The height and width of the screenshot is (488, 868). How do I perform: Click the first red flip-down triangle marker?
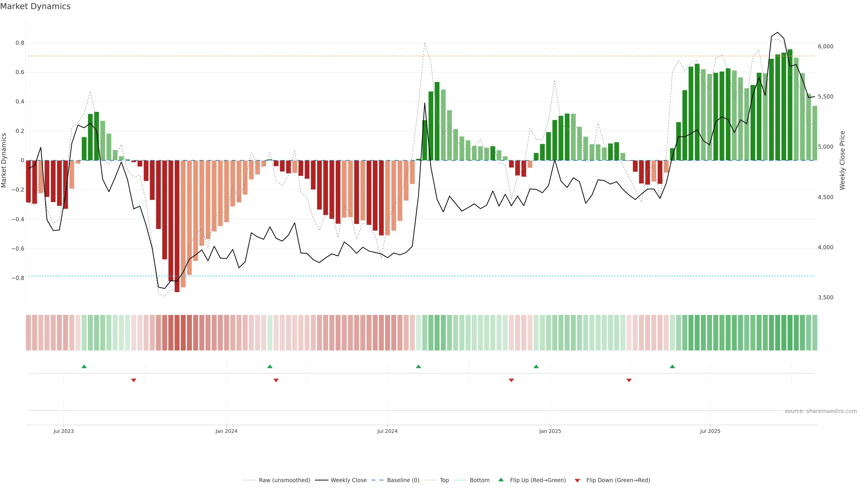134,380
